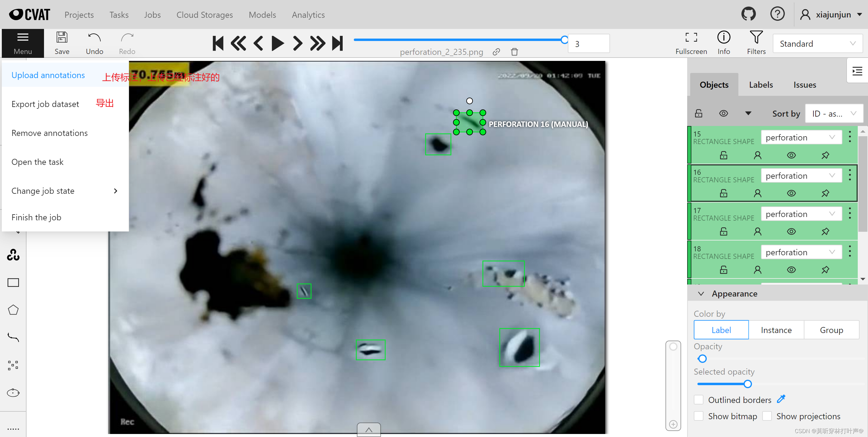
Task: Jump forward multiple frames with double-right arrows
Action: [317, 43]
